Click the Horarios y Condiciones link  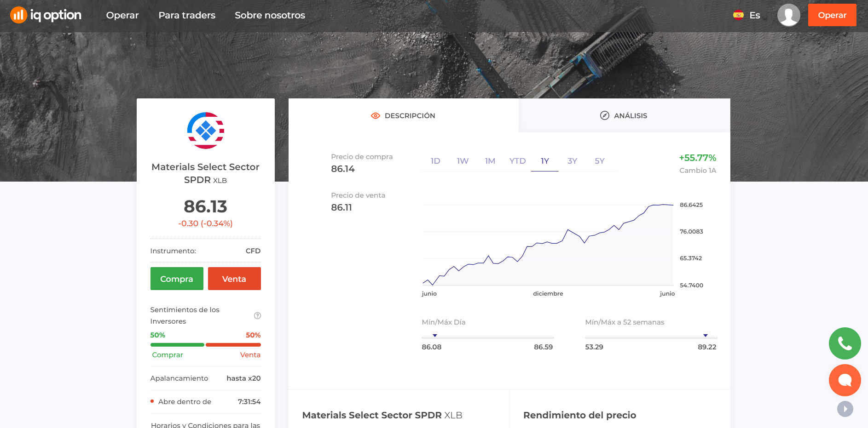(205, 425)
